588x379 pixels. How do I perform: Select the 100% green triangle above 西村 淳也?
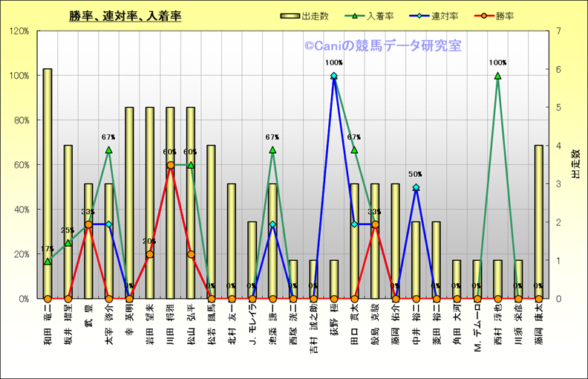click(x=497, y=76)
